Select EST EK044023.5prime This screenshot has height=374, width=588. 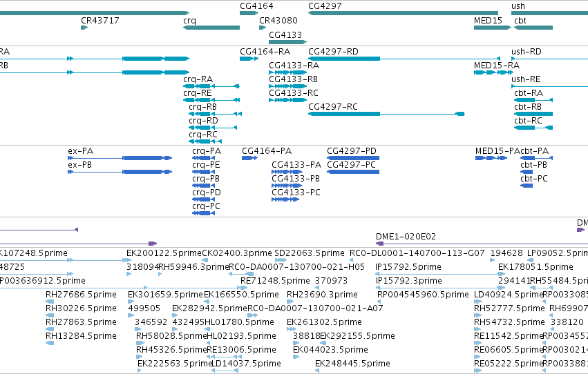330,350
